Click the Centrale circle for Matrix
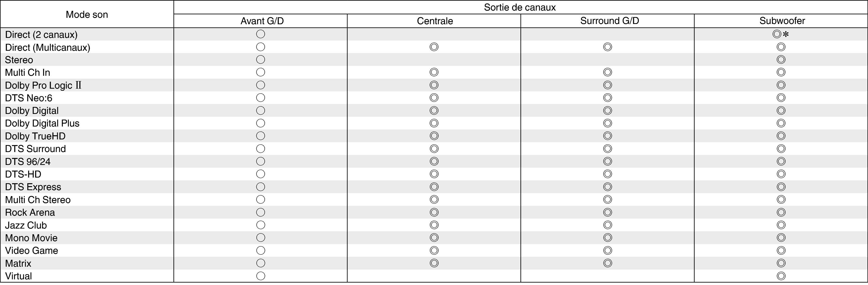 point(434,263)
